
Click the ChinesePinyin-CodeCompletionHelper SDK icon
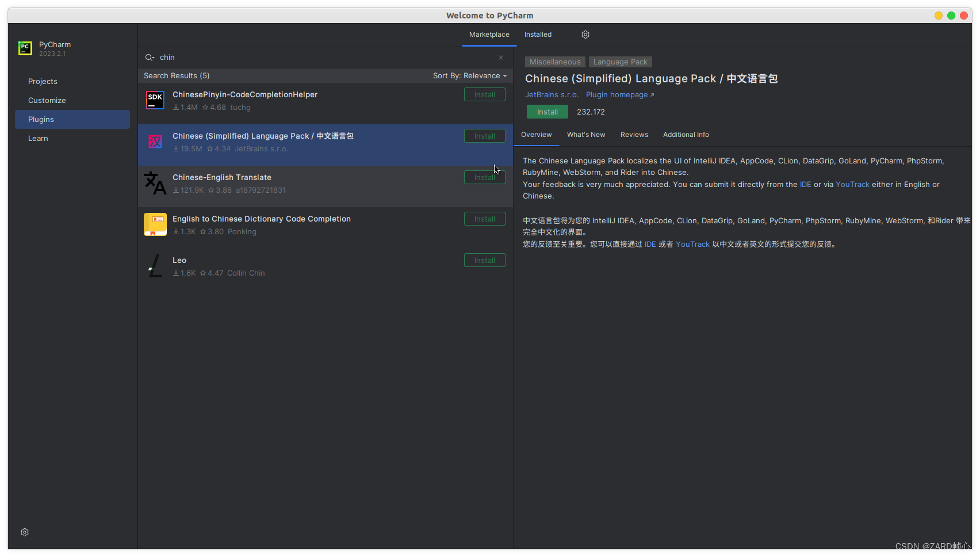point(155,100)
